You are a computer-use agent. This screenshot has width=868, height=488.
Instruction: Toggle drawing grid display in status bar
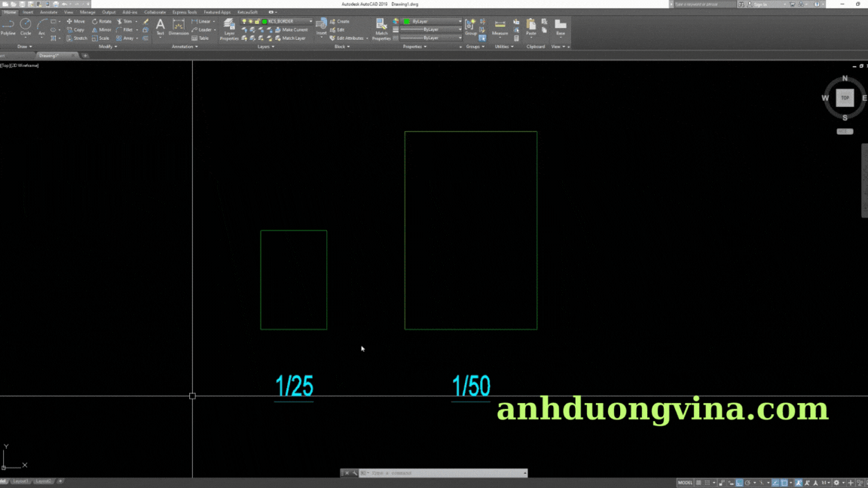(x=699, y=483)
